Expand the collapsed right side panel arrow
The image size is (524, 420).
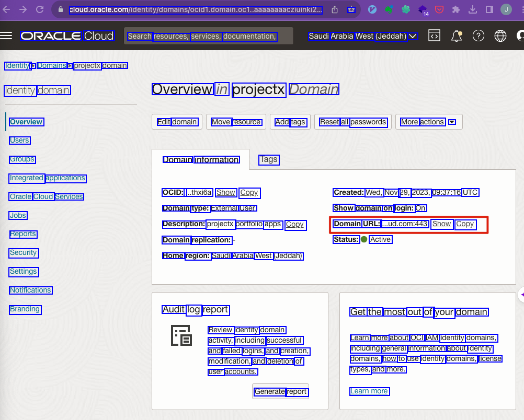pos(521,295)
